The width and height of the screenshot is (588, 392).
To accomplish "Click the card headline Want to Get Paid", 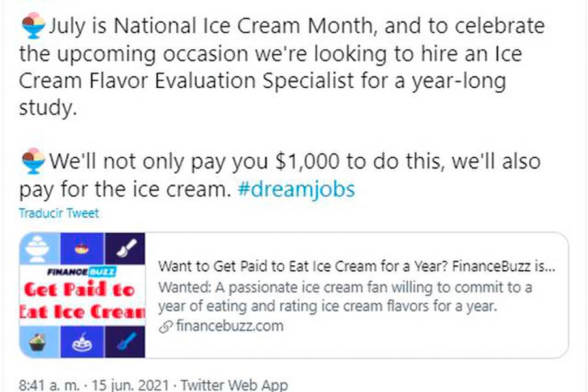I will pos(357,267).
